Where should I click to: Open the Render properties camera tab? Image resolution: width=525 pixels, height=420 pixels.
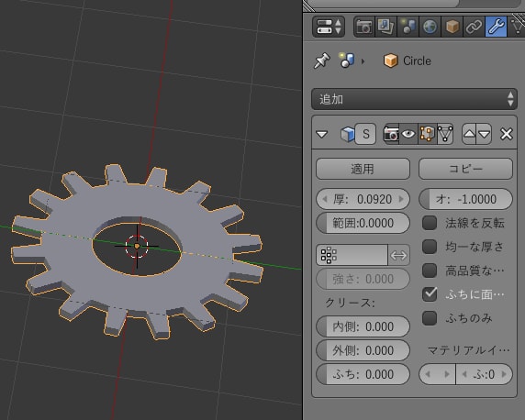(x=364, y=27)
